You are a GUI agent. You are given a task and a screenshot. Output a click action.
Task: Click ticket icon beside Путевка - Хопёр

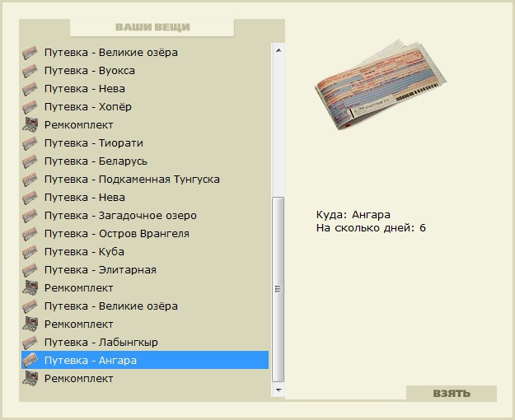coord(30,107)
